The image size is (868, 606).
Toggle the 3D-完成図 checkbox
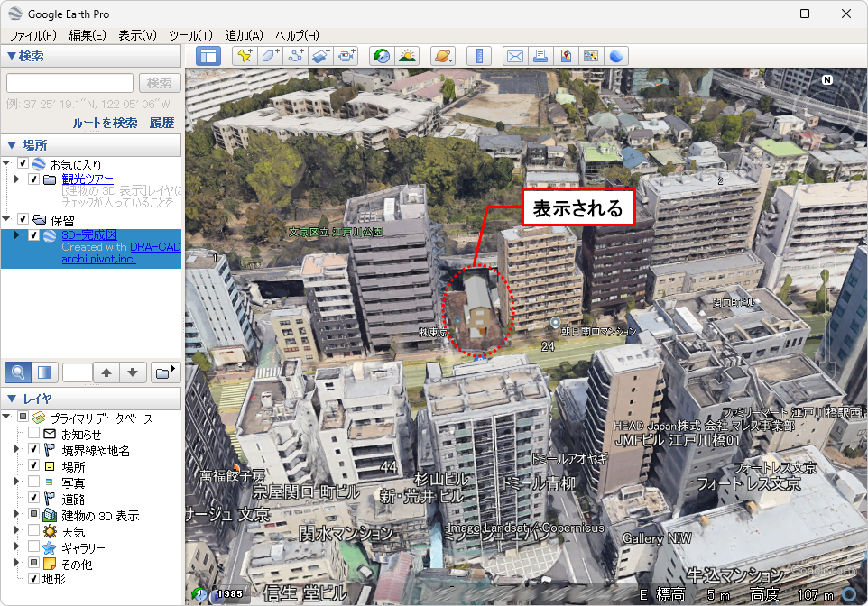pyautogui.click(x=33, y=235)
